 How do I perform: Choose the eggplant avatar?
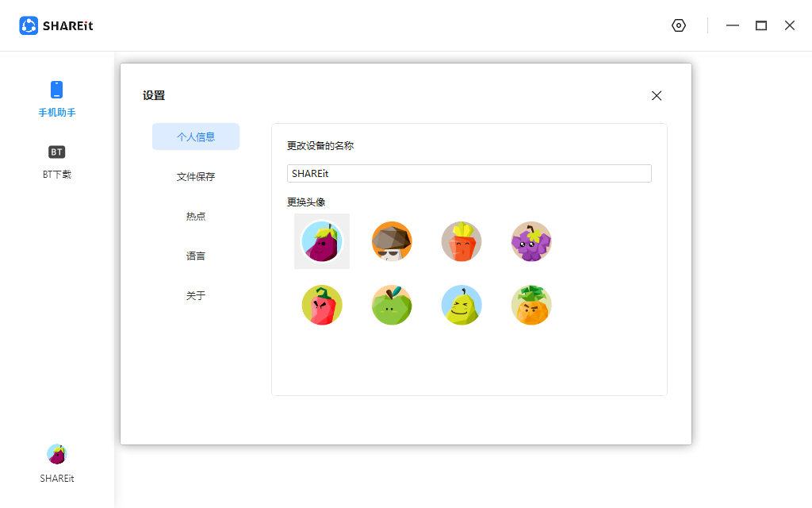pyautogui.click(x=322, y=241)
